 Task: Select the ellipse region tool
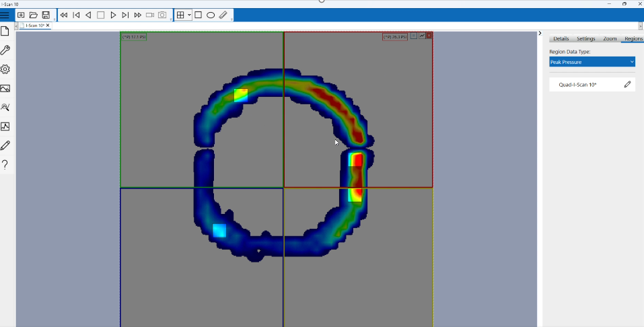coord(211,15)
